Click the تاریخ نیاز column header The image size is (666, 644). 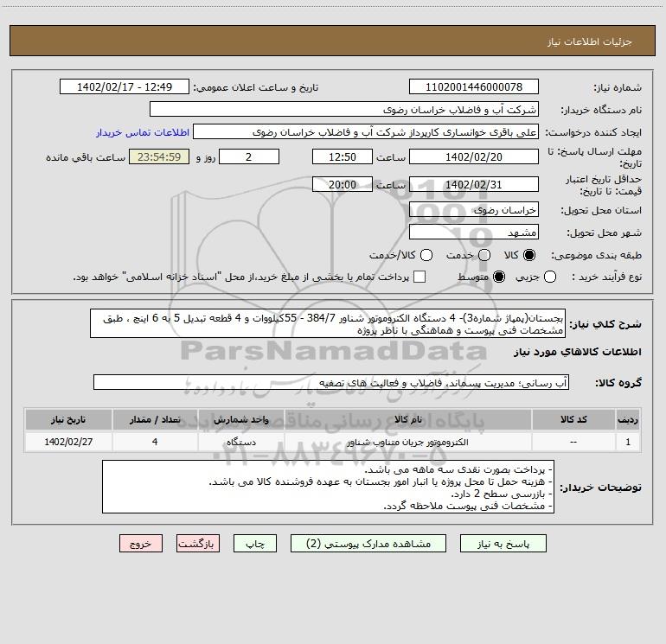pos(68,419)
